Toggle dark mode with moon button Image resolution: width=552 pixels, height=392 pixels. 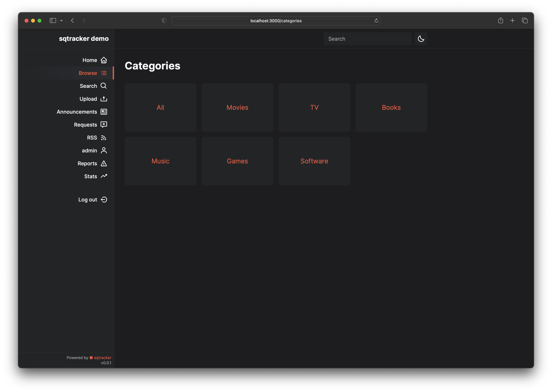(x=421, y=39)
